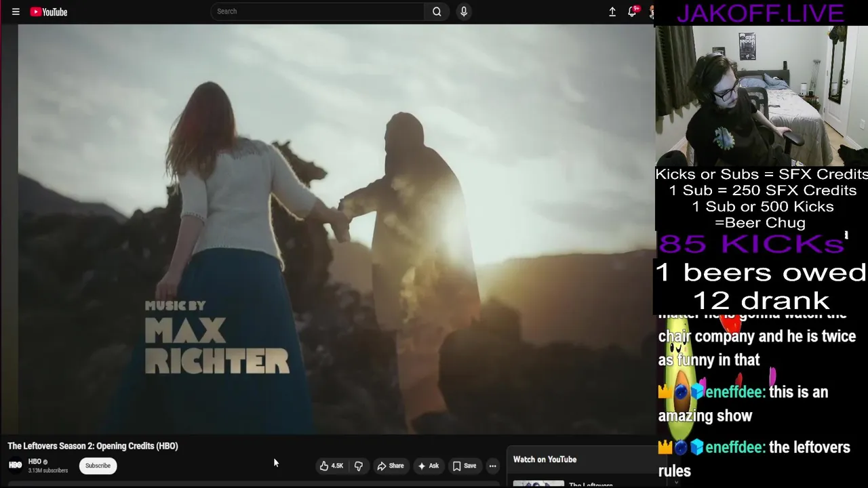This screenshot has height=488, width=868.
Task: Focus the YouTube search field
Action: coord(317,12)
